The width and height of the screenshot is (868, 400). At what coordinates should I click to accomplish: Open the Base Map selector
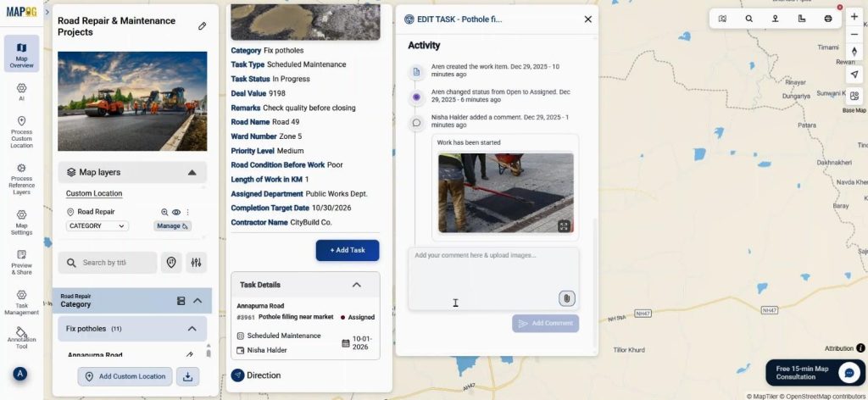point(854,97)
